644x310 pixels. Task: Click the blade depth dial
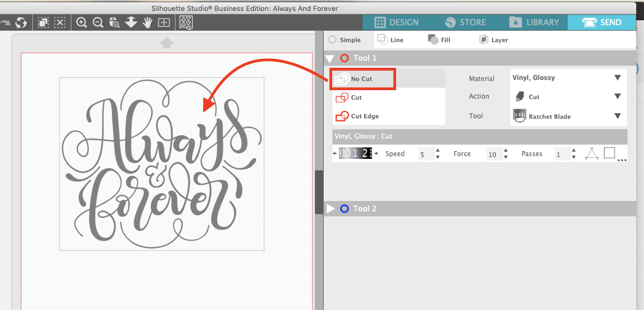point(355,153)
